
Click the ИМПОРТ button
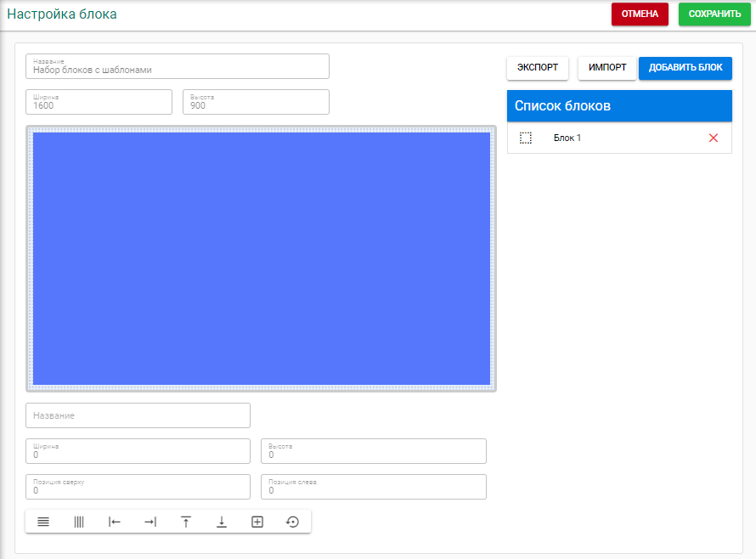tap(607, 68)
